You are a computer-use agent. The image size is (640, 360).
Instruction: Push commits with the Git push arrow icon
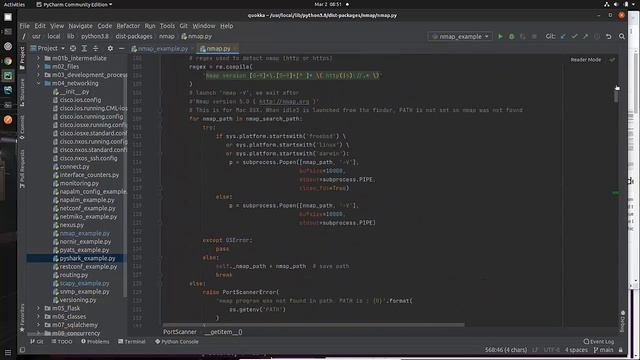tap(585, 36)
